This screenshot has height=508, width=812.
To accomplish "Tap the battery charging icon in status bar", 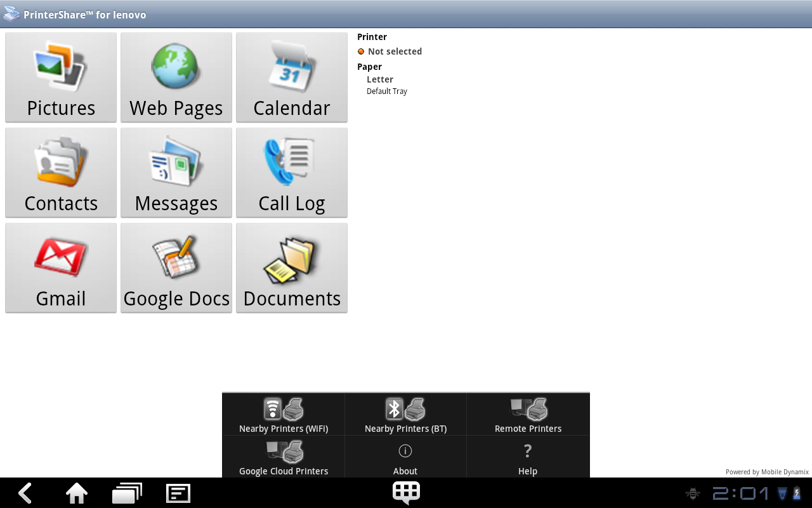I will click(x=796, y=493).
